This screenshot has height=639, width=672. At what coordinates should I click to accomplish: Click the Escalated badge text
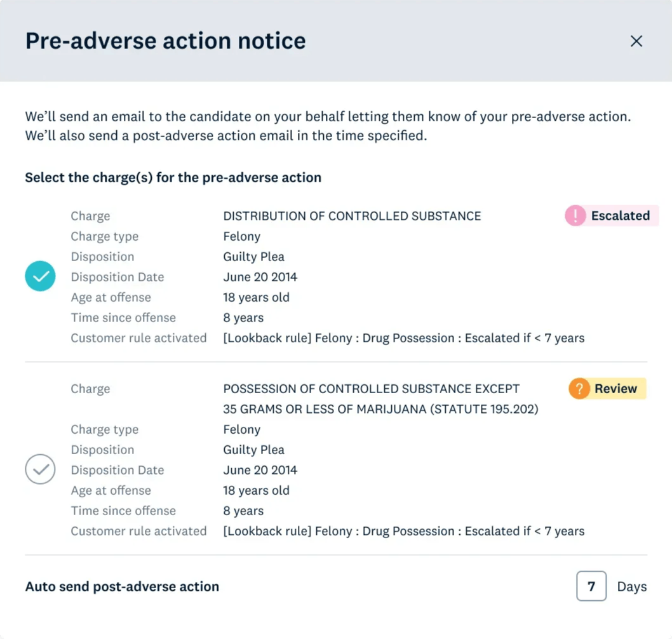[x=620, y=216]
